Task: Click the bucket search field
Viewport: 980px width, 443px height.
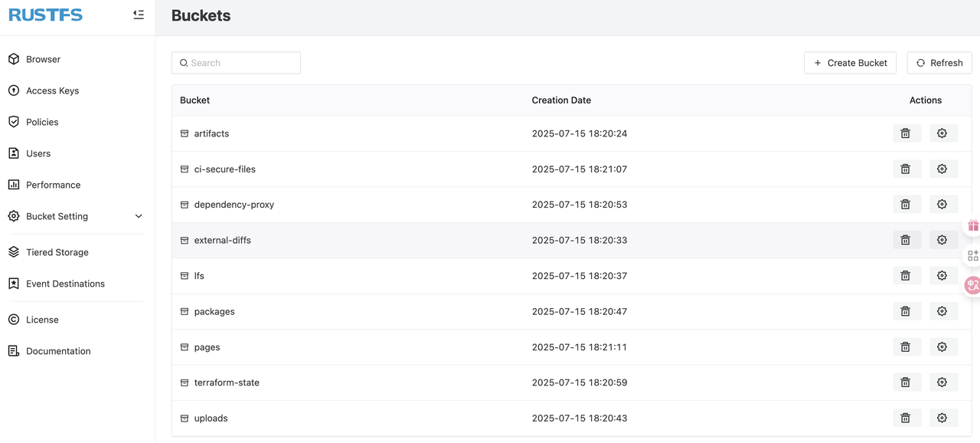Action: 236,63
